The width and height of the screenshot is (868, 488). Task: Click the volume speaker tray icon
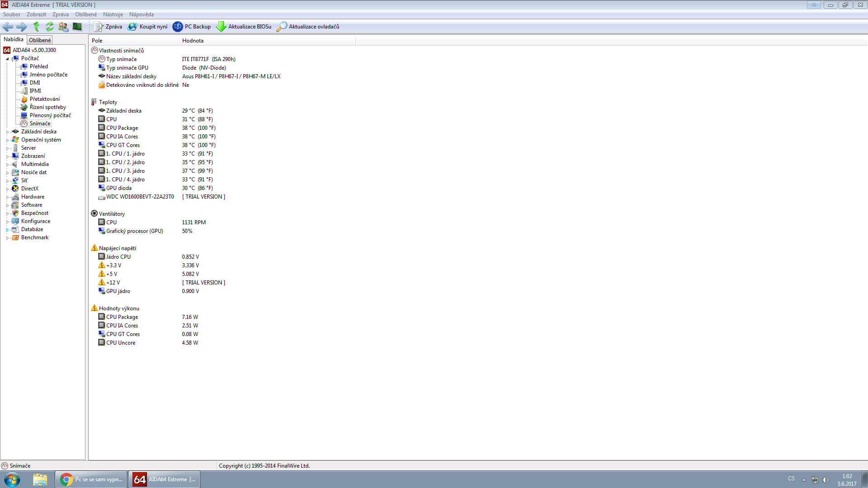826,480
